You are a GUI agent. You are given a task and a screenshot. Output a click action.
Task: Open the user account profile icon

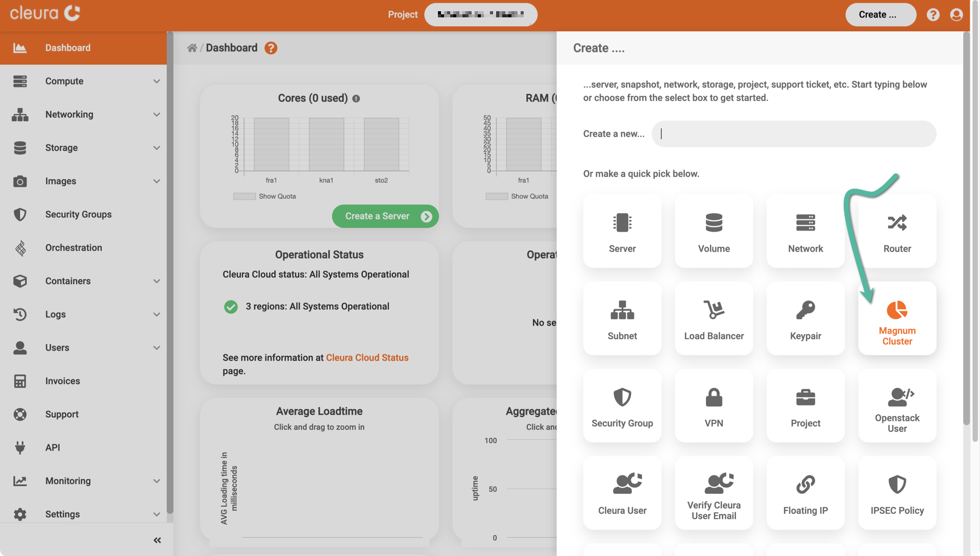pos(956,15)
